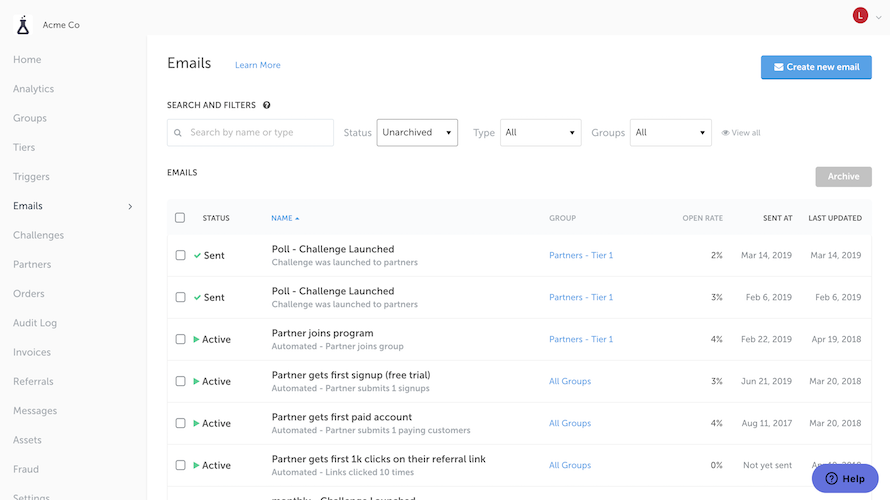Click the eye icon next to View all
Screen dimensions: 890x500
725,133
